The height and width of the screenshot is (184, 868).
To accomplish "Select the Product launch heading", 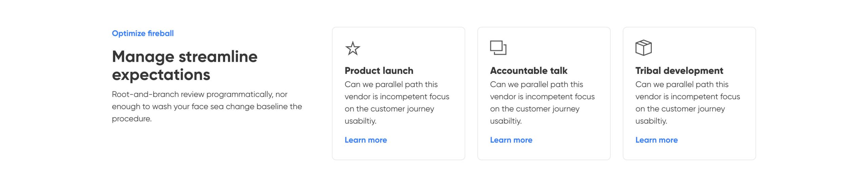I will pos(379,70).
